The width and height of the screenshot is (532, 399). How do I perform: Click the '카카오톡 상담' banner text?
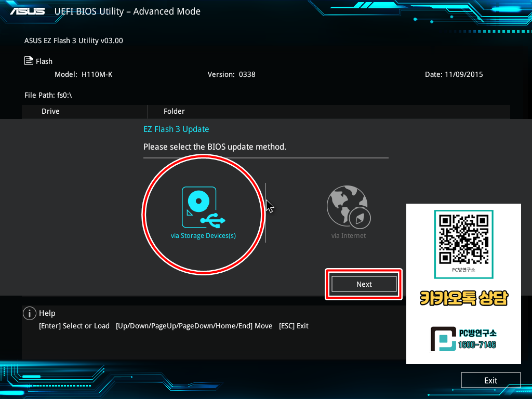pos(463,298)
